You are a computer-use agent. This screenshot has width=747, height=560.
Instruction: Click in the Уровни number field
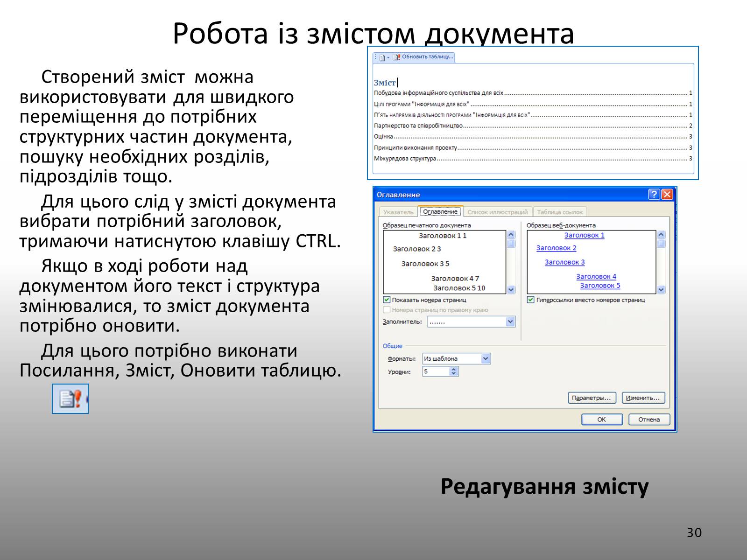click(x=436, y=371)
